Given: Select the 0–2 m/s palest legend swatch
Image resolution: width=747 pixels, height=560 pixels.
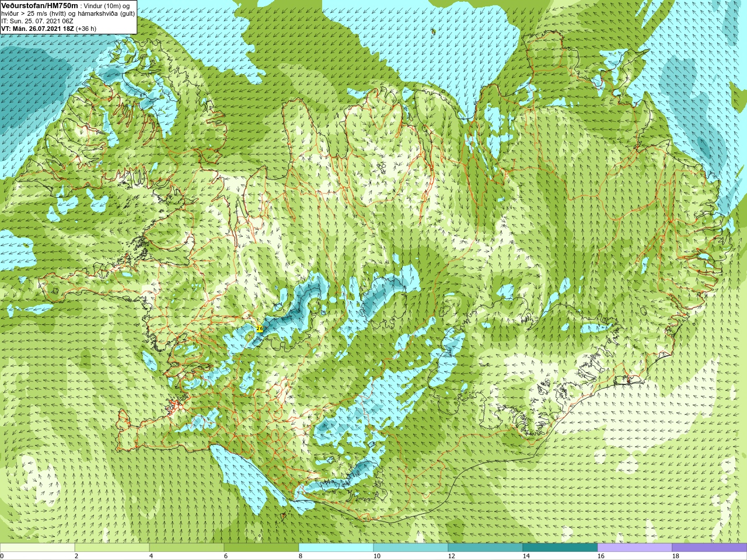Looking at the screenshot, I should coord(37,548).
